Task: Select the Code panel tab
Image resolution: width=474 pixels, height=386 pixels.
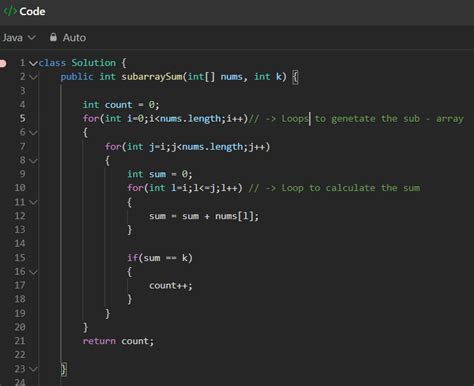Action: (24, 11)
